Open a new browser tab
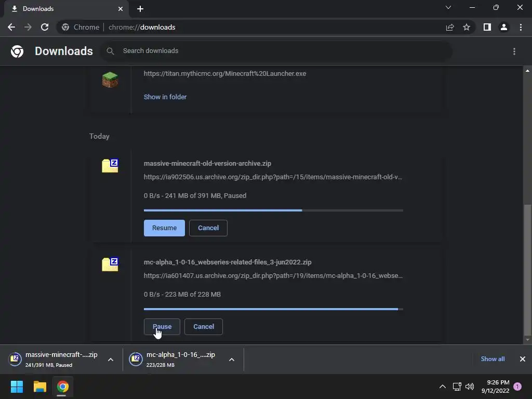 [140, 9]
